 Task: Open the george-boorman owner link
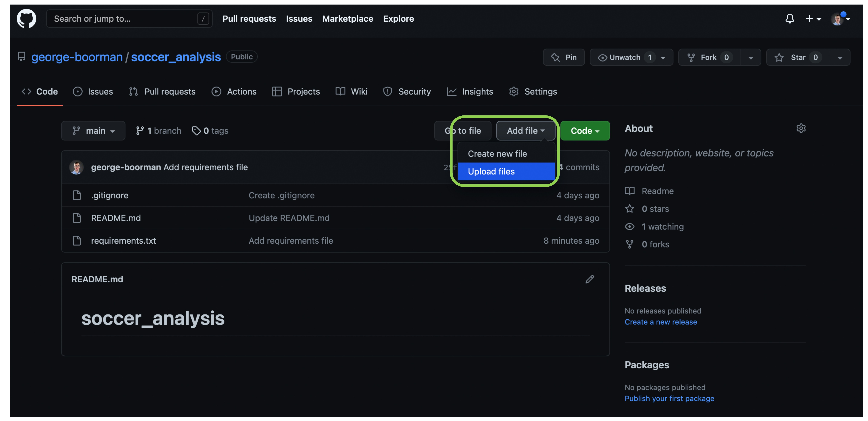click(x=77, y=57)
